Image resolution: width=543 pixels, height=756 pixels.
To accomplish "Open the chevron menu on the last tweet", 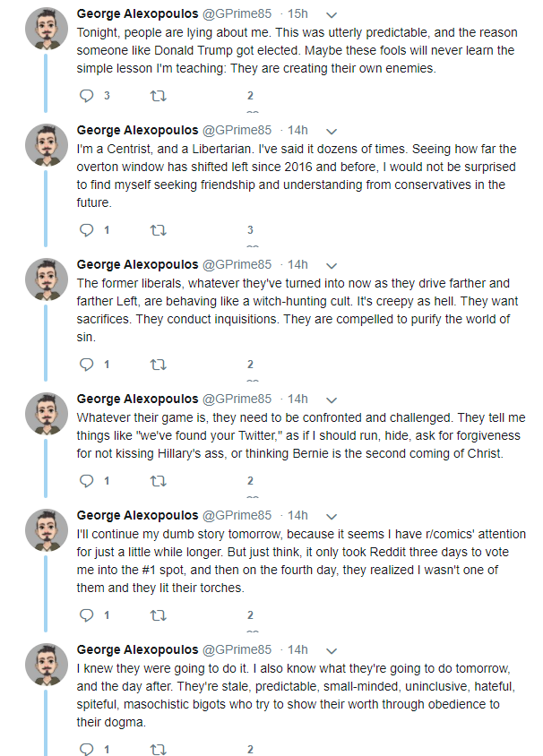I will [332, 651].
